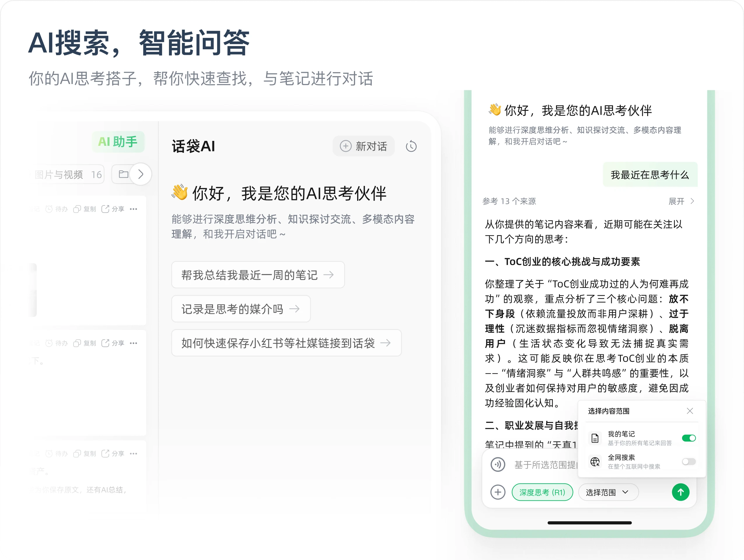Viewport: 744px width, 560px height.
Task: Select the AI 助手 tab
Action: [x=118, y=142]
